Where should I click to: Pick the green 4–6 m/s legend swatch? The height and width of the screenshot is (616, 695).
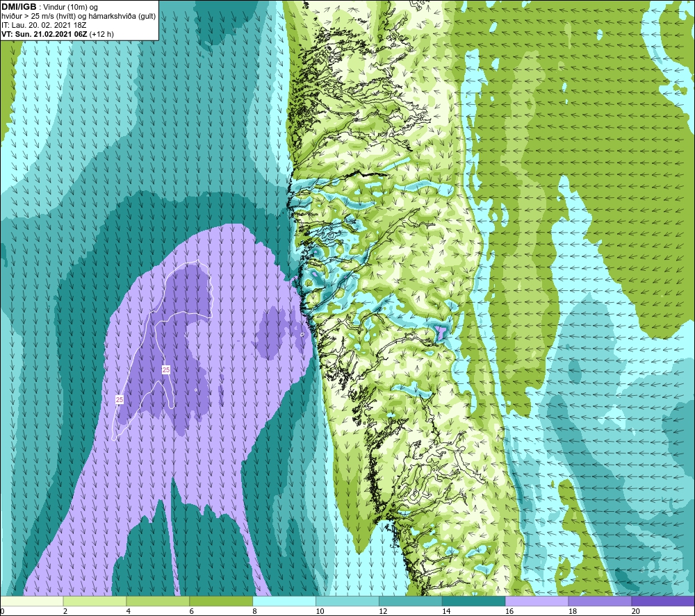tap(158, 601)
